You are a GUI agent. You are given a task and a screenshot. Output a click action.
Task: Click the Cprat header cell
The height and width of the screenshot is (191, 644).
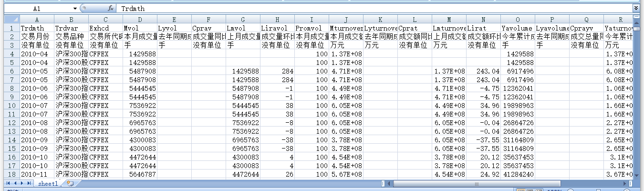[415, 28]
